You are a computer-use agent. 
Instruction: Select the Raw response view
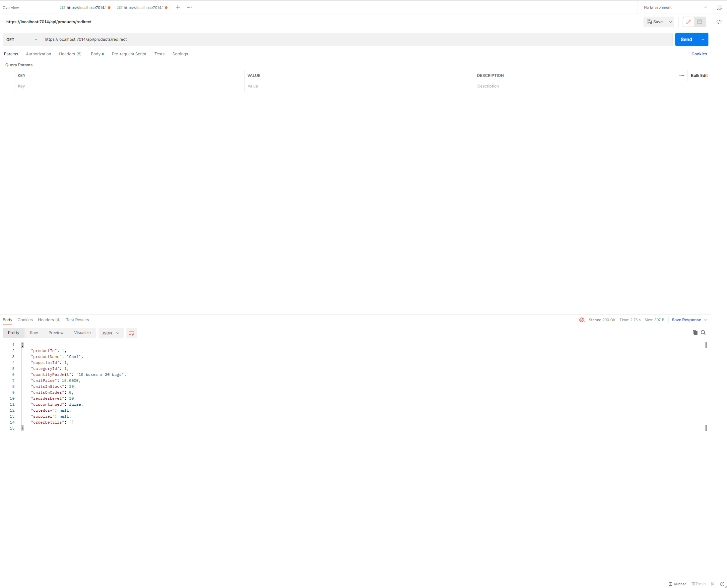click(x=34, y=333)
